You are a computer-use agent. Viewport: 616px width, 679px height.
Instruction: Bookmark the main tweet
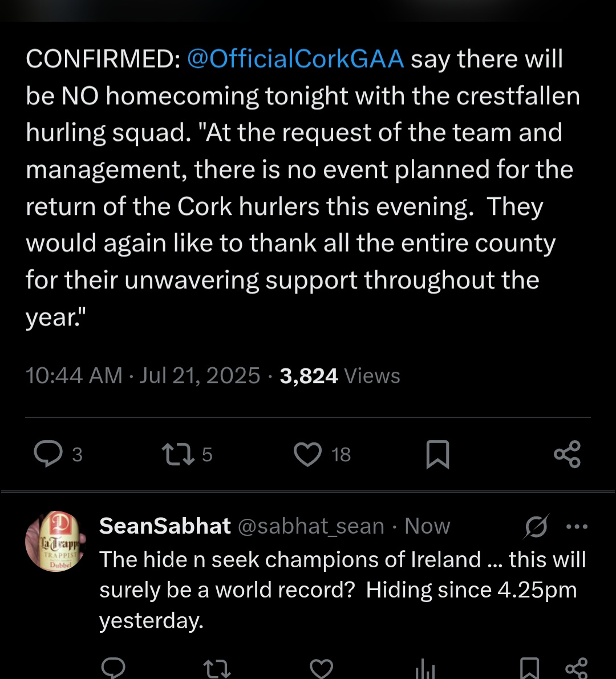(437, 454)
